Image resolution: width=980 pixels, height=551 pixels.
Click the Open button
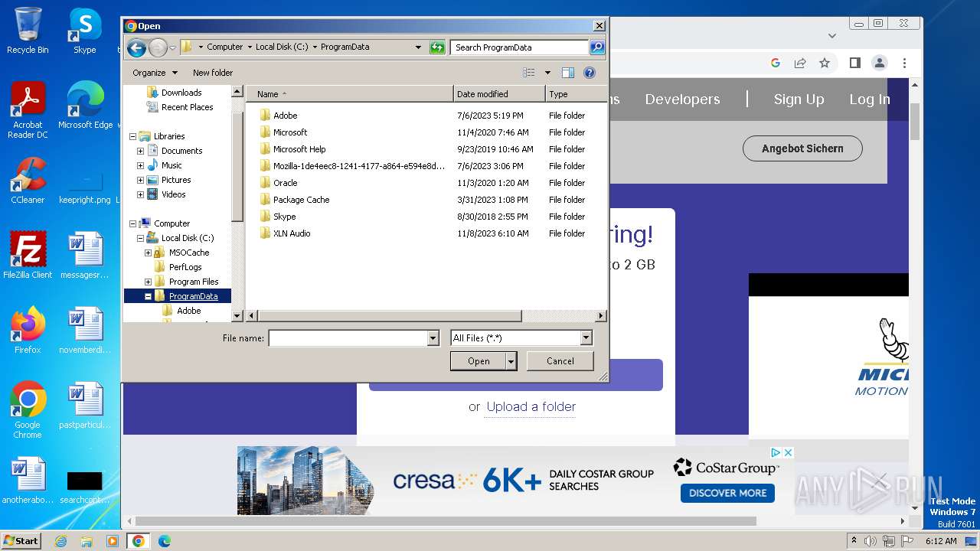[x=479, y=361]
